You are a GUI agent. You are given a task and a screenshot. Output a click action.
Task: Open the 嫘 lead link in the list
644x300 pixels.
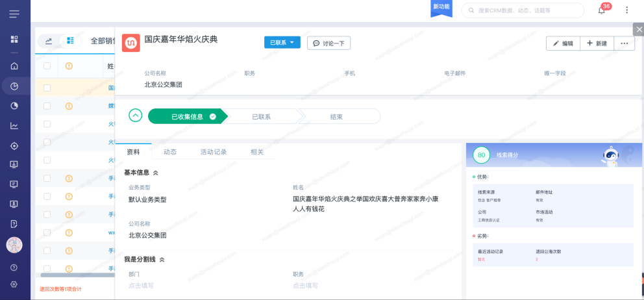point(111,106)
